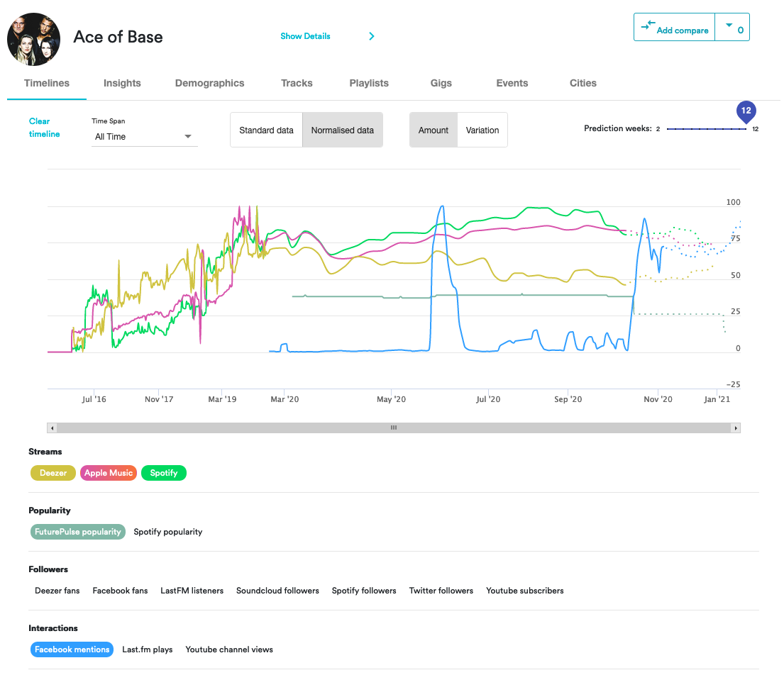784x675 pixels.
Task: Select Normalised data view
Action: (x=342, y=130)
